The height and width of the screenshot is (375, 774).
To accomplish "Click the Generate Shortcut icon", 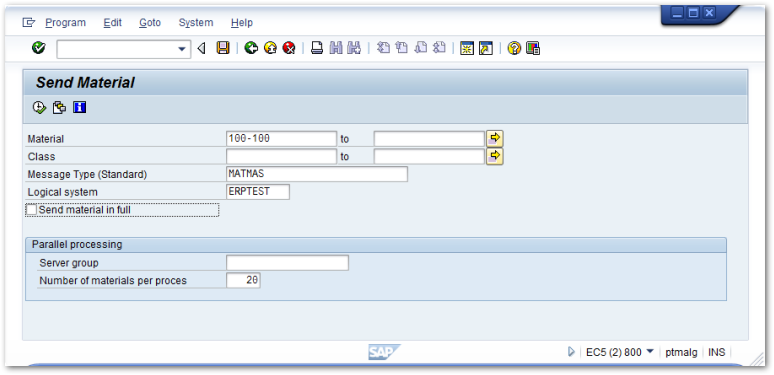I will 486,48.
